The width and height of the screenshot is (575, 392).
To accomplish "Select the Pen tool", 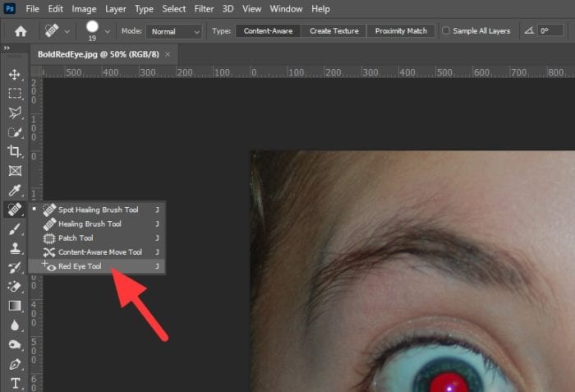I will point(15,364).
